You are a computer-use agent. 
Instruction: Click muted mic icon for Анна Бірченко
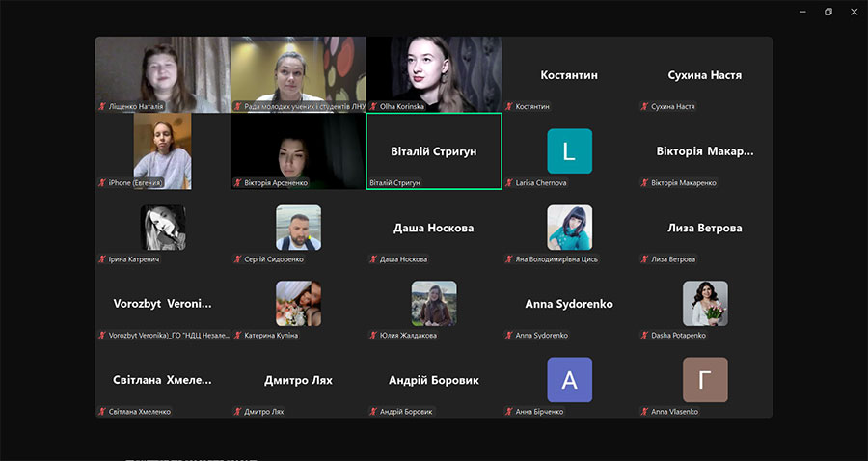(x=508, y=411)
